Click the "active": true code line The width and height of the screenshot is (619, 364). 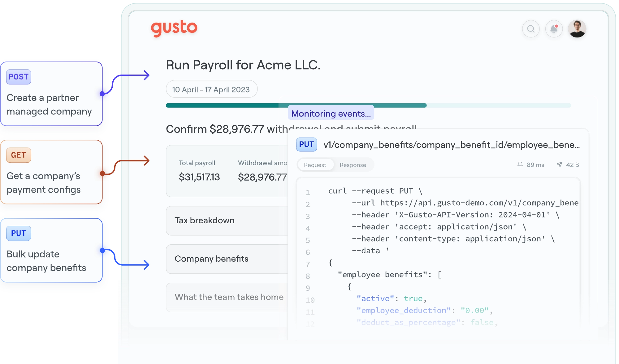coord(392,298)
